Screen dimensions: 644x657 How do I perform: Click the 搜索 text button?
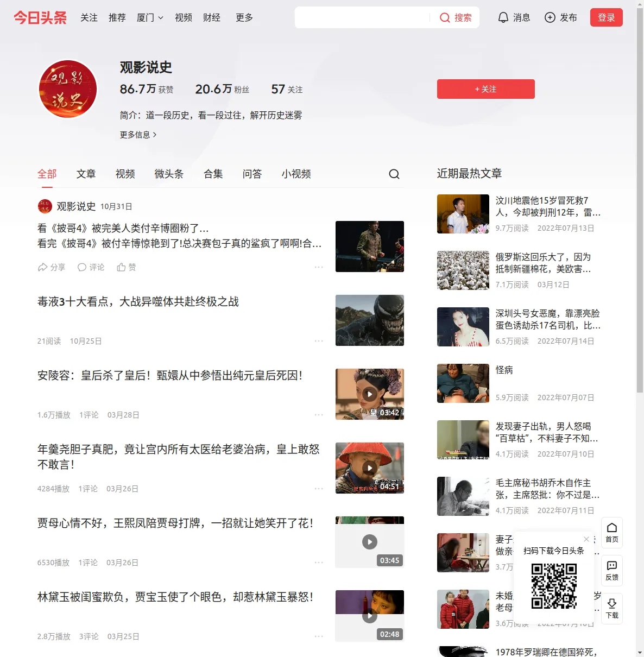tap(463, 17)
